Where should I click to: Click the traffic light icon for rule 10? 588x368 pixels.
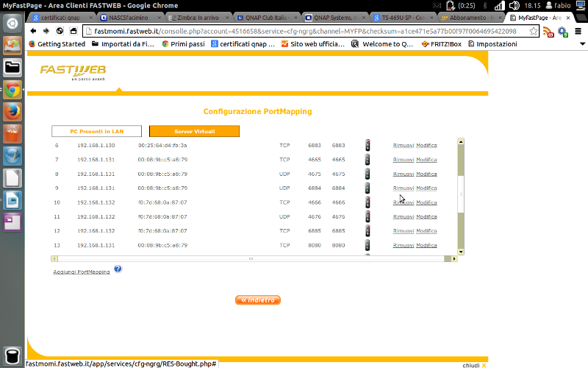click(367, 202)
